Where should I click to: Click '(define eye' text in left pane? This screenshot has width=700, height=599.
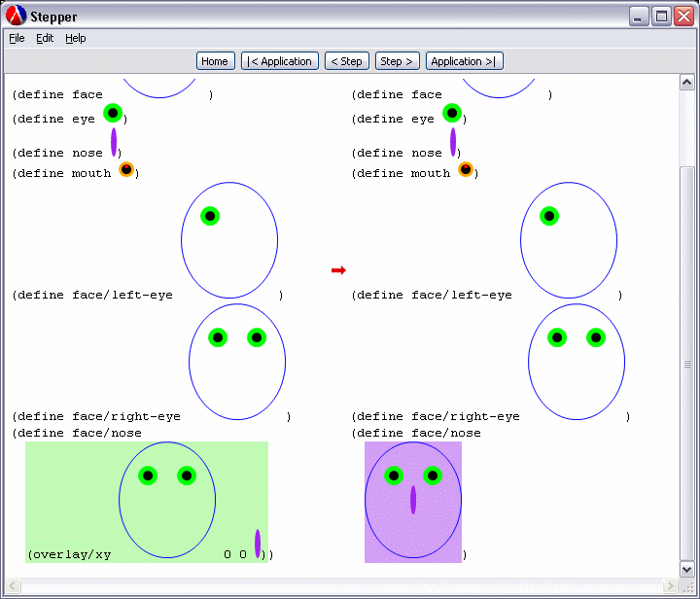click(53, 120)
